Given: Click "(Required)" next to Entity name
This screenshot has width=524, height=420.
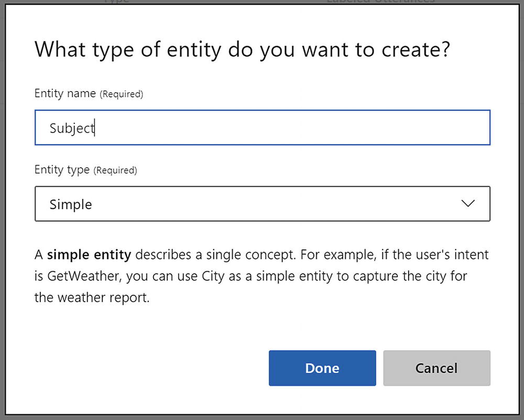Looking at the screenshot, I should click(x=122, y=94).
